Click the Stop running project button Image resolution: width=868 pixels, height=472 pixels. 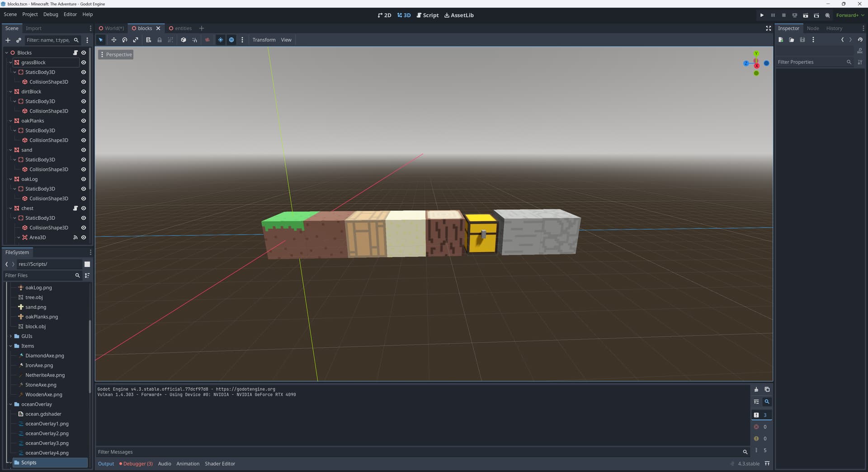tap(783, 15)
